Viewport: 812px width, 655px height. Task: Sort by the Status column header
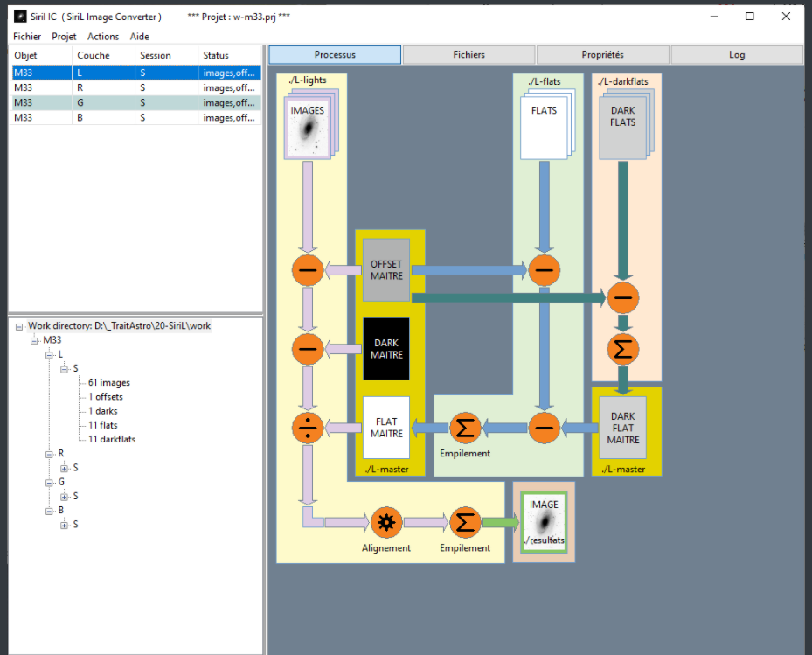click(229, 55)
